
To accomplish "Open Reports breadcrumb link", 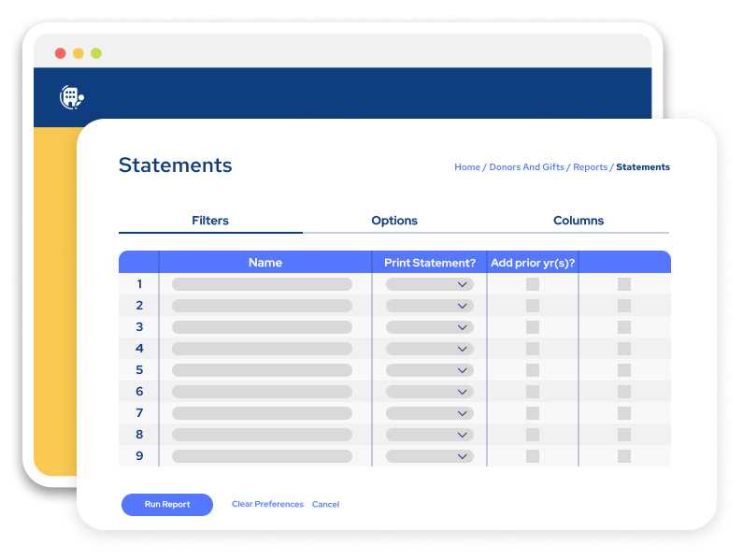I will [x=590, y=167].
